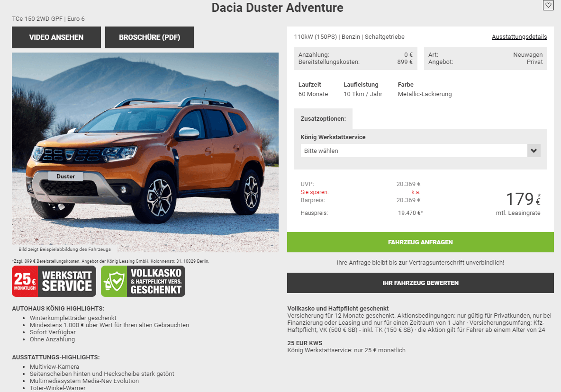Viewport: 561px width, 392px height.
Task: Click the green shield checkmark icon
Action: [x=114, y=281]
